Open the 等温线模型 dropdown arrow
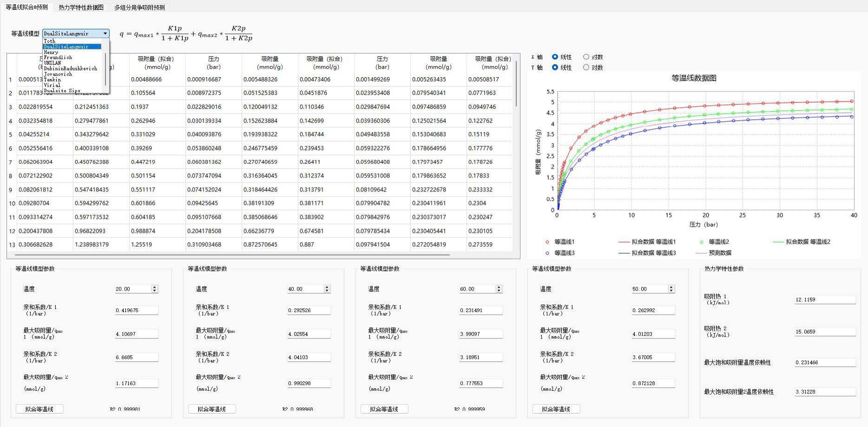The image size is (868, 427). 105,33
